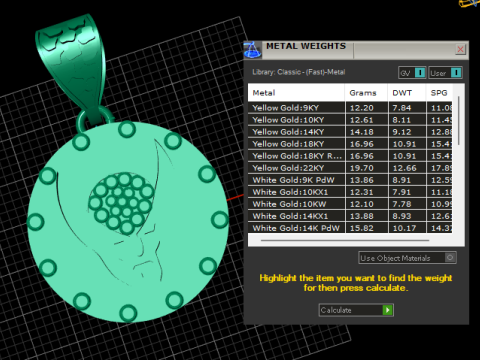
Task: Click the 12.66 DWT value
Action: coord(404,168)
